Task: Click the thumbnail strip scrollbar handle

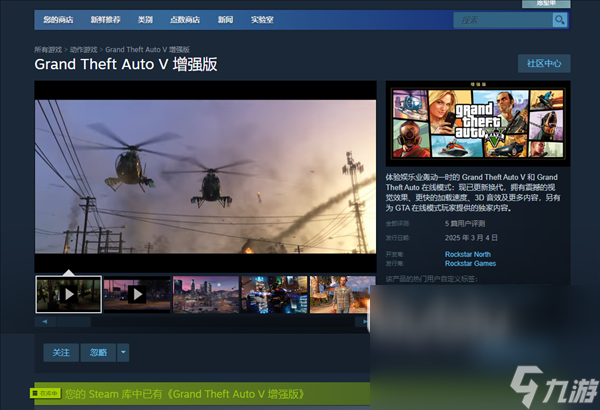Action: click(74, 322)
